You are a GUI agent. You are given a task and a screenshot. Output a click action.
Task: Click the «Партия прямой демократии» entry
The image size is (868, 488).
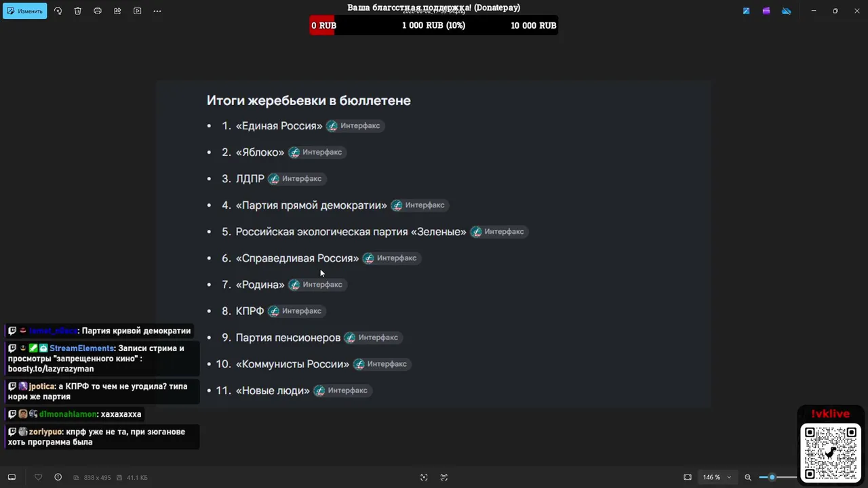click(311, 205)
